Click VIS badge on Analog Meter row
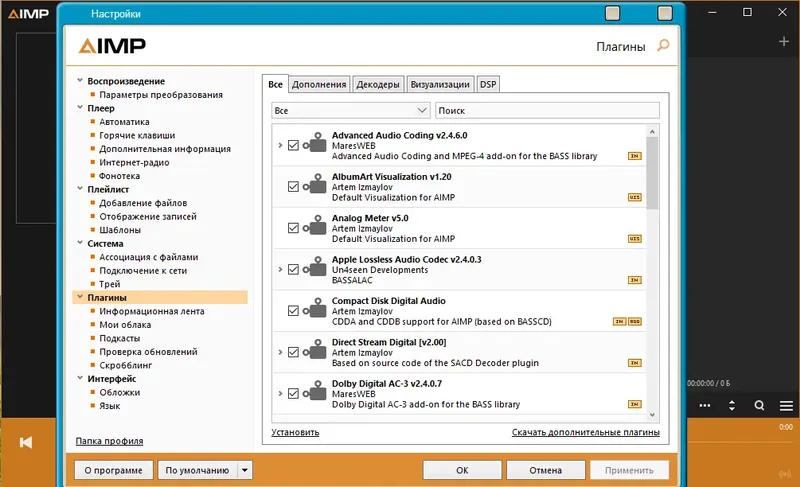800x487 pixels. [x=635, y=239]
